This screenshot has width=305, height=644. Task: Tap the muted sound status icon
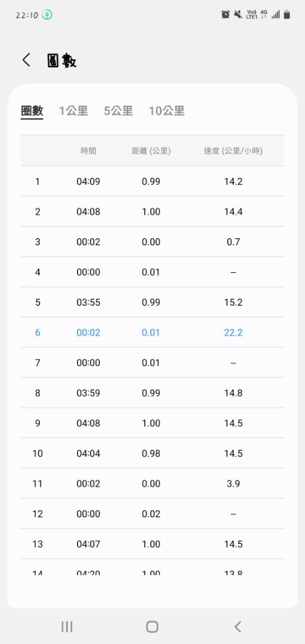coord(238,14)
